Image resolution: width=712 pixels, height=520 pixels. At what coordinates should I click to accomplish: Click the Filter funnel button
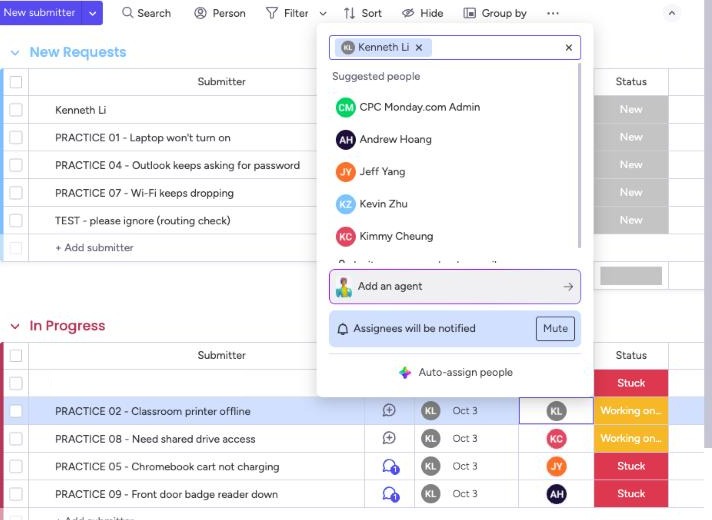(287, 13)
